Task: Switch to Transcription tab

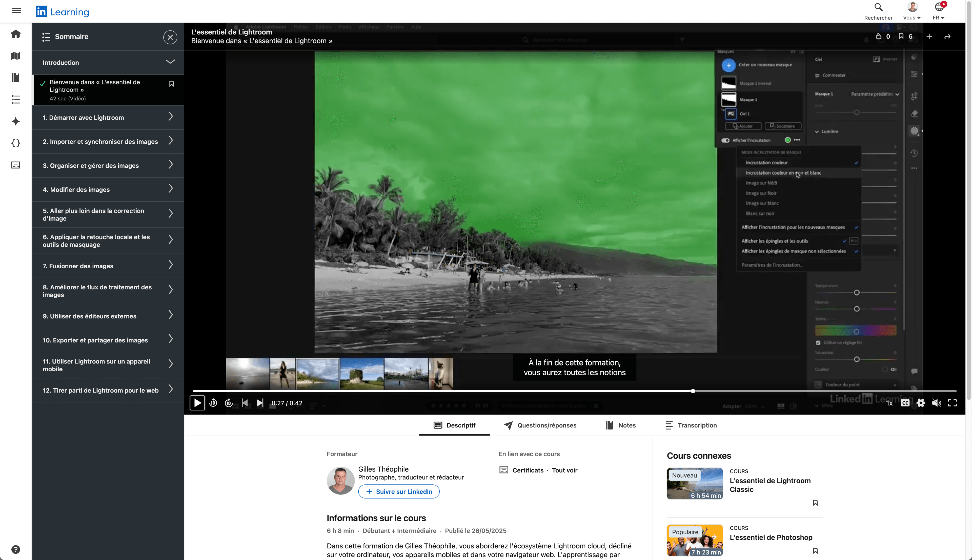Action: tap(691, 425)
